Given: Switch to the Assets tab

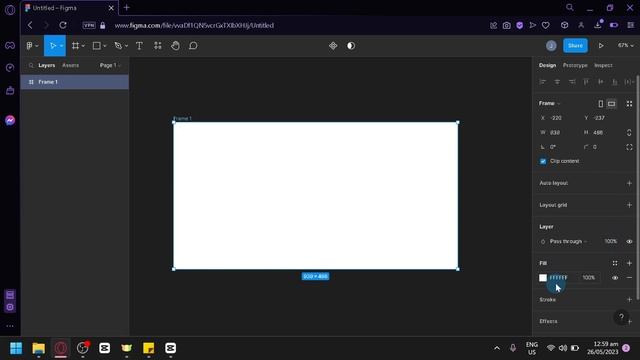Looking at the screenshot, I should [71, 65].
